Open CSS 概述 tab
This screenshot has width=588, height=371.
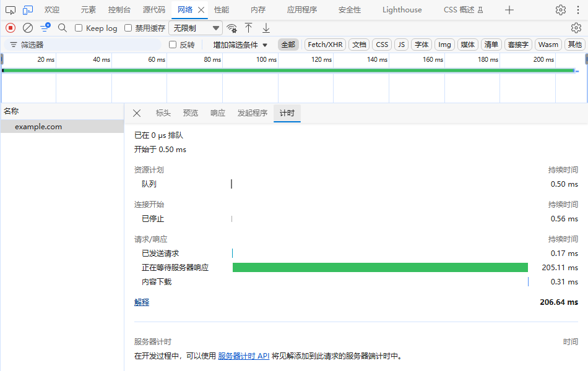[463, 10]
